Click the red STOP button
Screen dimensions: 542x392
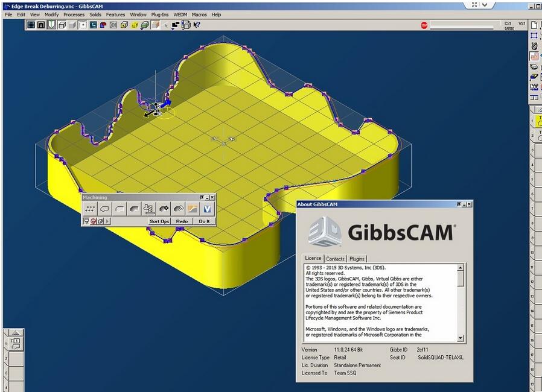[424, 25]
